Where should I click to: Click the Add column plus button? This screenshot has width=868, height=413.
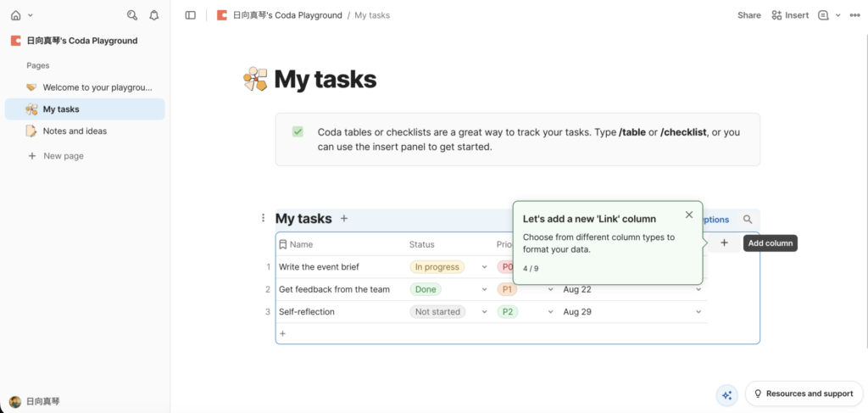pyautogui.click(x=724, y=243)
